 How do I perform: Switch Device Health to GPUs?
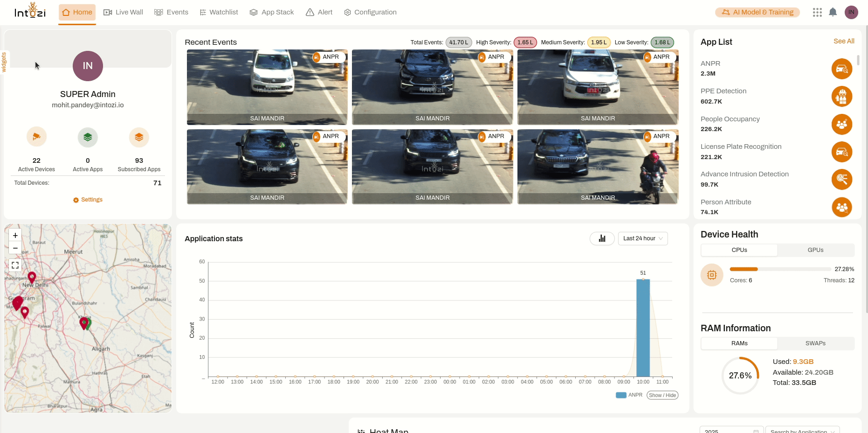pyautogui.click(x=815, y=250)
